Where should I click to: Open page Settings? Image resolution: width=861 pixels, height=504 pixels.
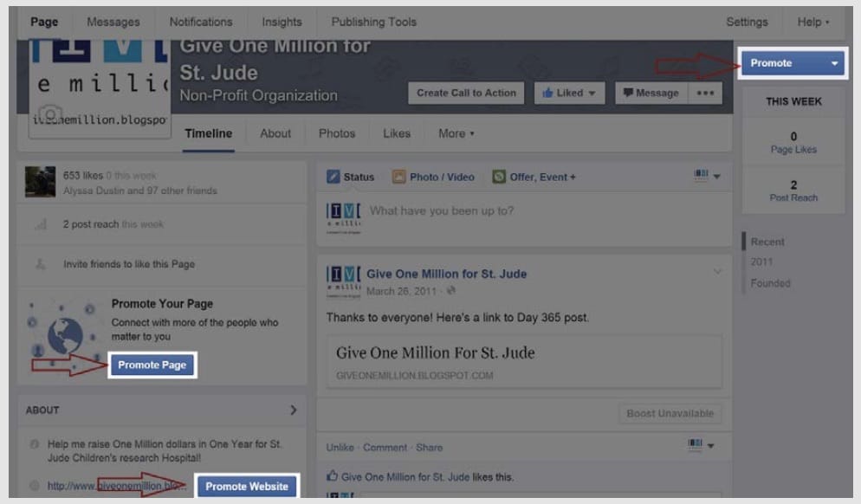pyautogui.click(x=747, y=22)
